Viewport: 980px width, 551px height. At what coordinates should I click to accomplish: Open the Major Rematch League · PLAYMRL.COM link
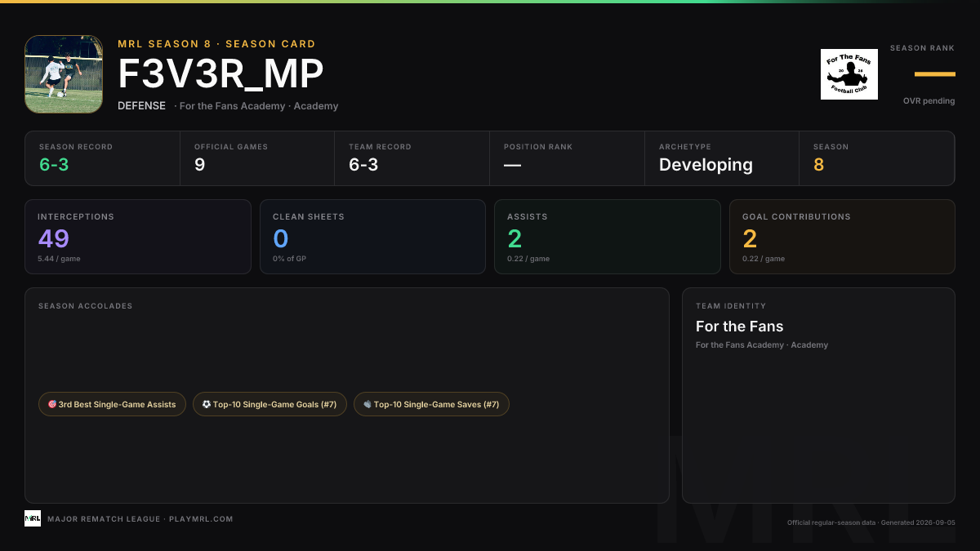[140, 519]
